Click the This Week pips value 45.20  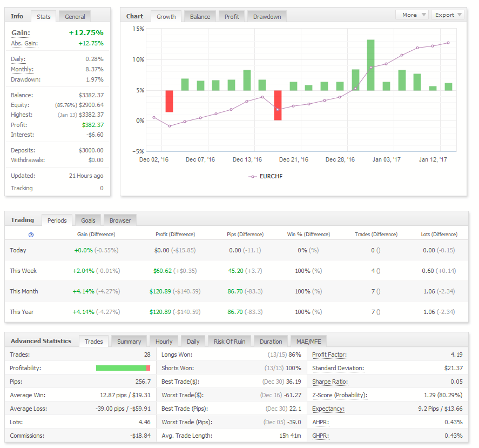236,271
